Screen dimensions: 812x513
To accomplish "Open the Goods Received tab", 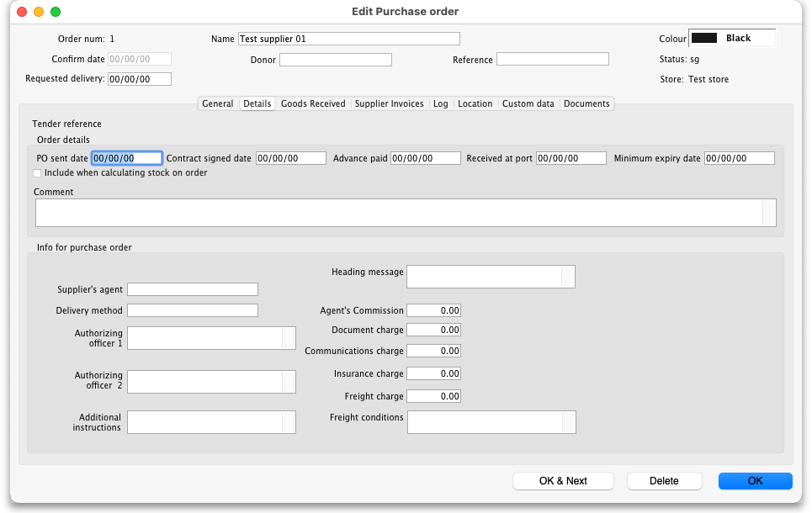I will pos(313,103).
